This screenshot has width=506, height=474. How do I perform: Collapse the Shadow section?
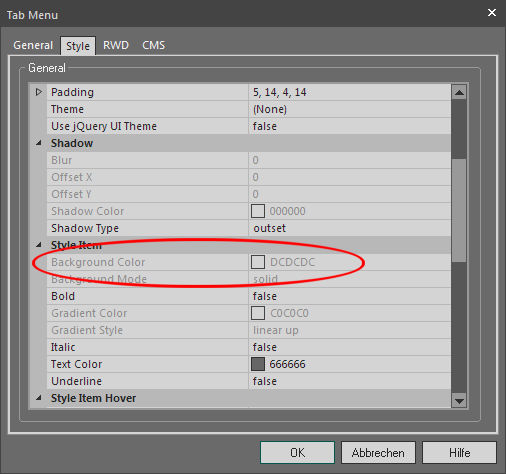point(39,143)
